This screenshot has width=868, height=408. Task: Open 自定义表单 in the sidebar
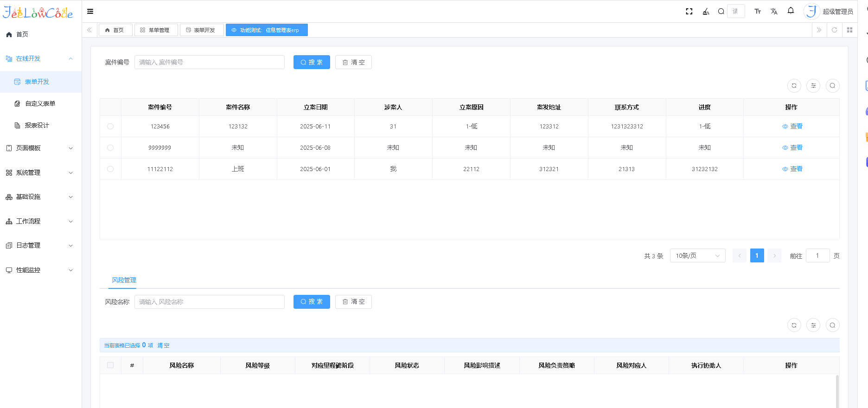point(41,103)
